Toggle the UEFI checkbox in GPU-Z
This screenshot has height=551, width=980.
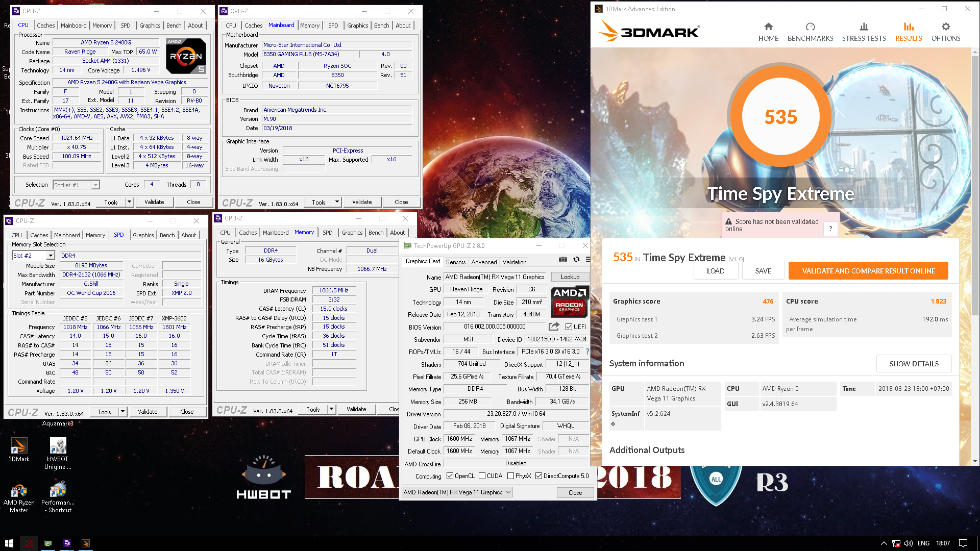(569, 327)
